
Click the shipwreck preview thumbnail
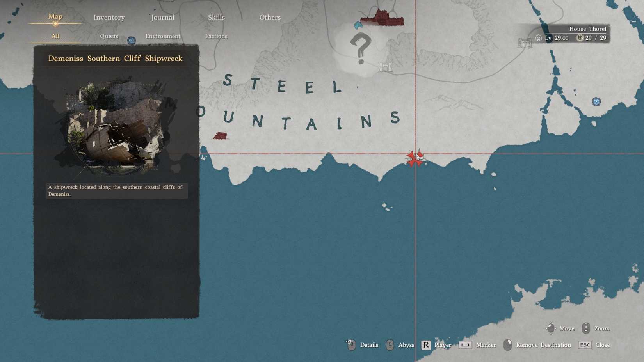116,127
